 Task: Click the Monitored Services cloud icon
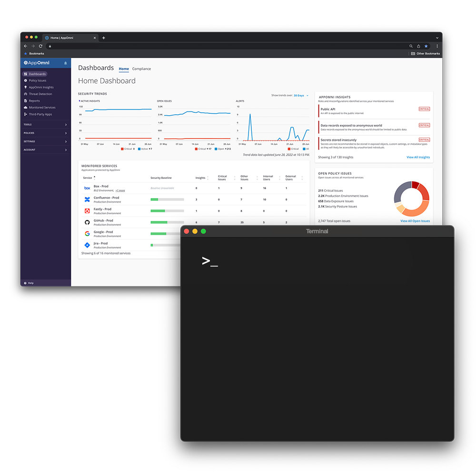coord(26,108)
